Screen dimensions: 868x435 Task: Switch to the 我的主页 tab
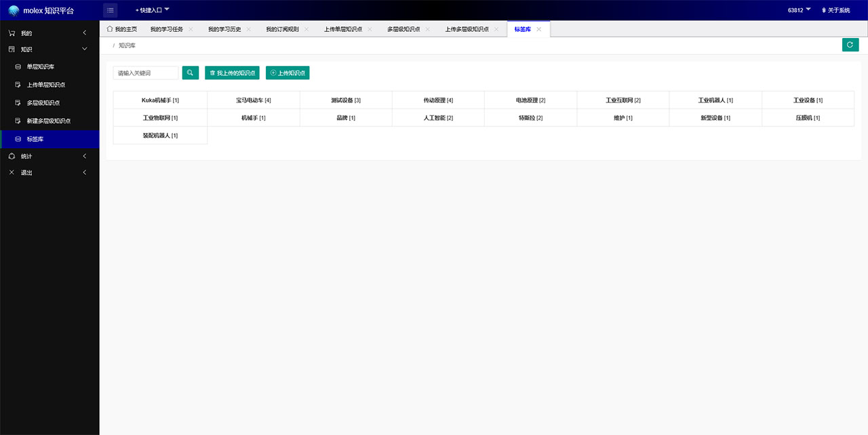coord(122,29)
